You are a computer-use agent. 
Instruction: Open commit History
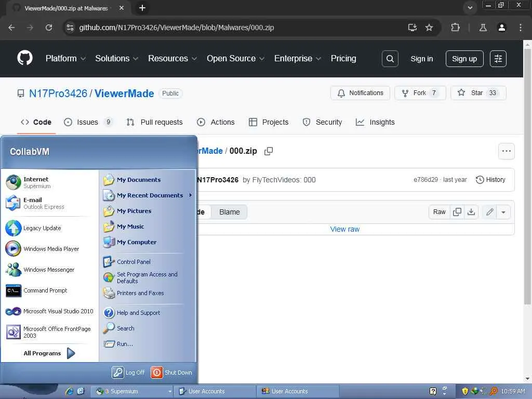coord(490,180)
